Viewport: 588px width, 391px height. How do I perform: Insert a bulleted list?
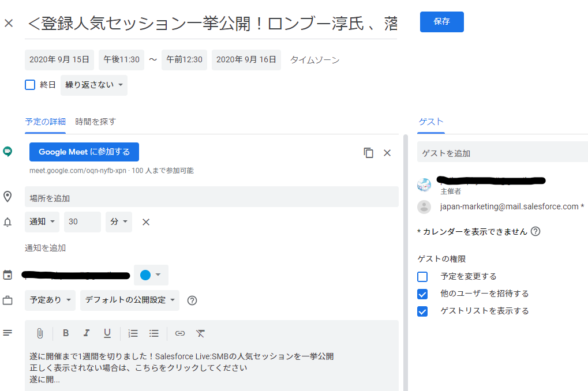[153, 333]
